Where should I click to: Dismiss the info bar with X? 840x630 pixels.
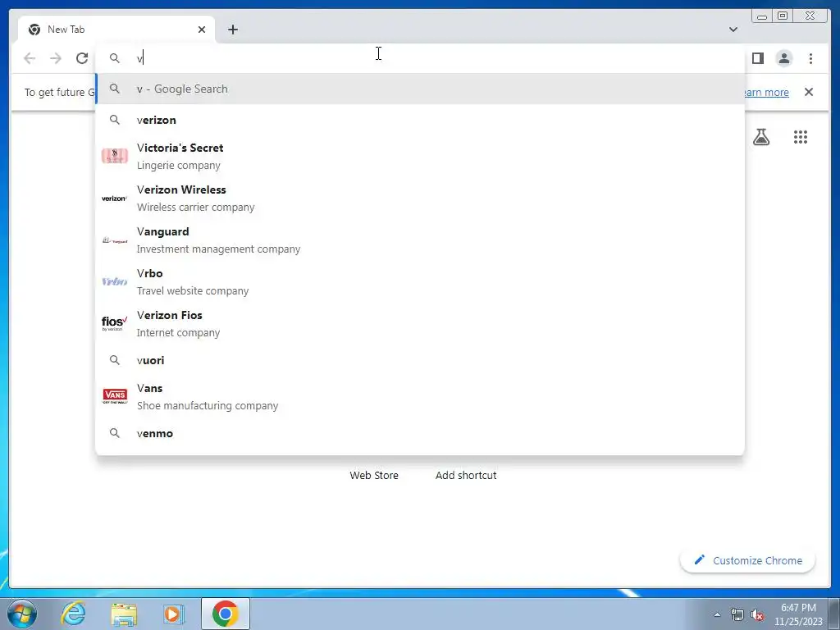tap(808, 92)
